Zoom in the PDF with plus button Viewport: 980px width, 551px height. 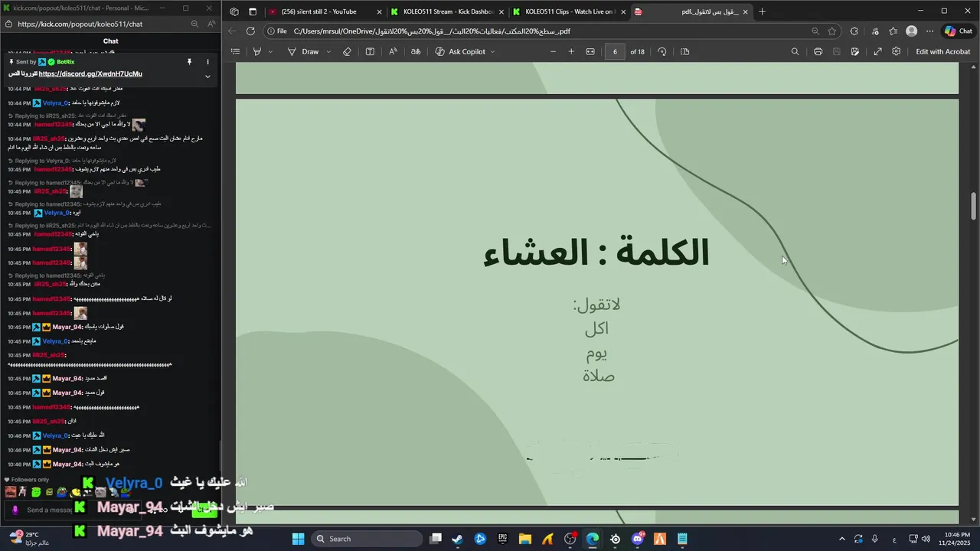pos(571,51)
